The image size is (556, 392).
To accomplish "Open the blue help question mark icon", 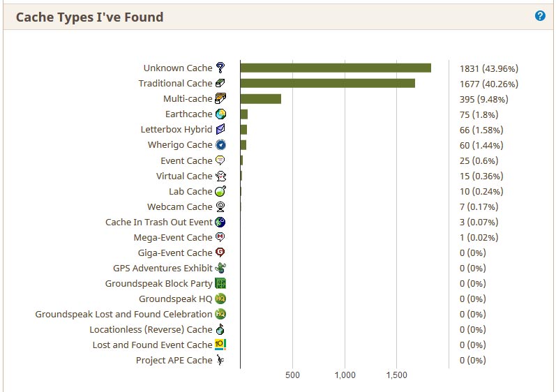I will pyautogui.click(x=540, y=15).
